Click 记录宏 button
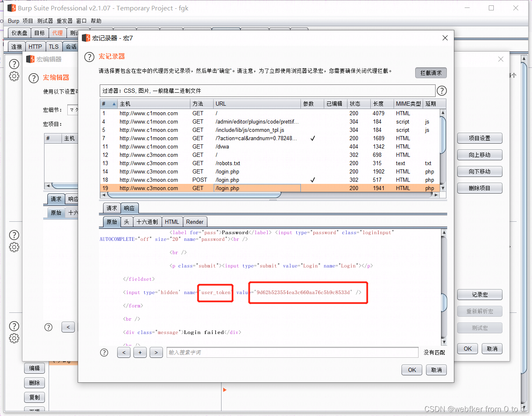The image size is (532, 416). [480, 295]
